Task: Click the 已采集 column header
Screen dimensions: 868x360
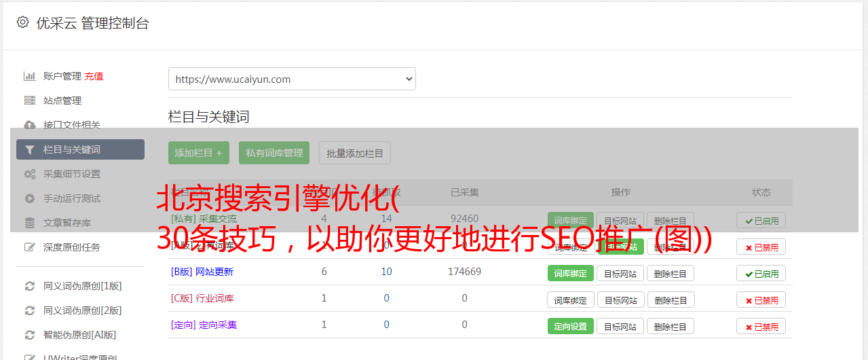Action: [x=465, y=192]
